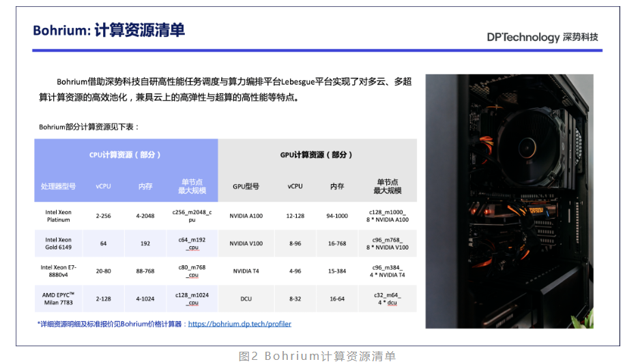This screenshot has height=364, width=638.
Task: Select the GPU计算资源 table header
Action: (x=317, y=155)
